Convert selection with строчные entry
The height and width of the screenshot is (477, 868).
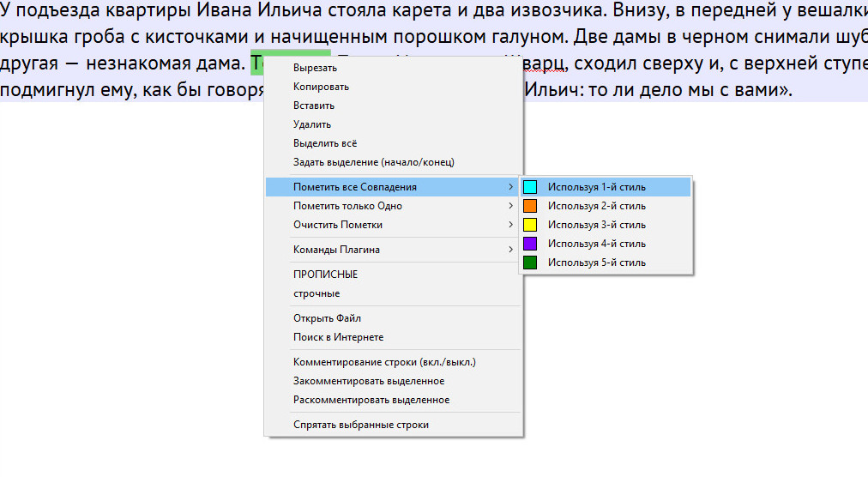(x=393, y=293)
